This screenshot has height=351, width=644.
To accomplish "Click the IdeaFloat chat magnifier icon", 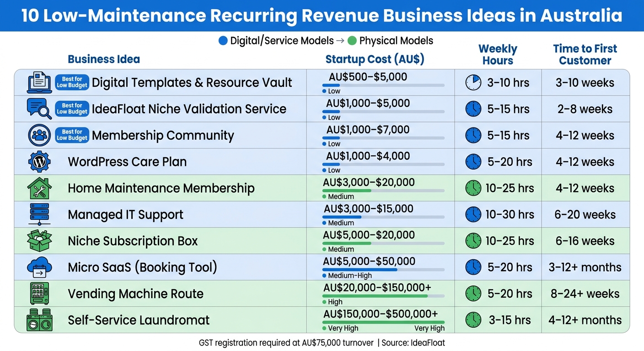I will [x=39, y=109].
